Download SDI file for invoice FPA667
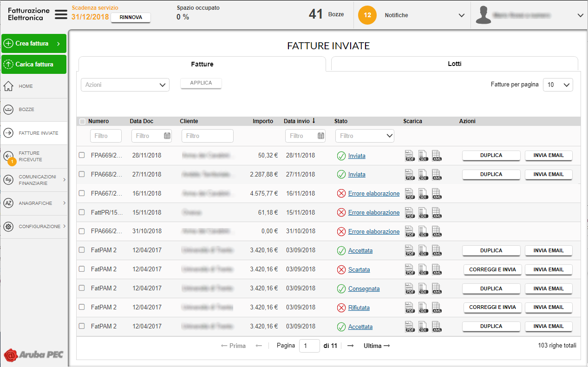The width and height of the screenshot is (588, 367). tap(423, 194)
